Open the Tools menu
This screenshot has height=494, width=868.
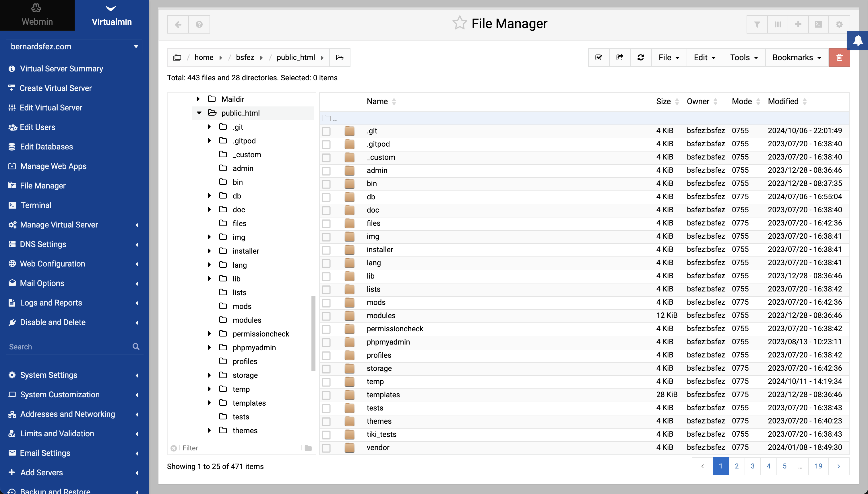point(744,57)
